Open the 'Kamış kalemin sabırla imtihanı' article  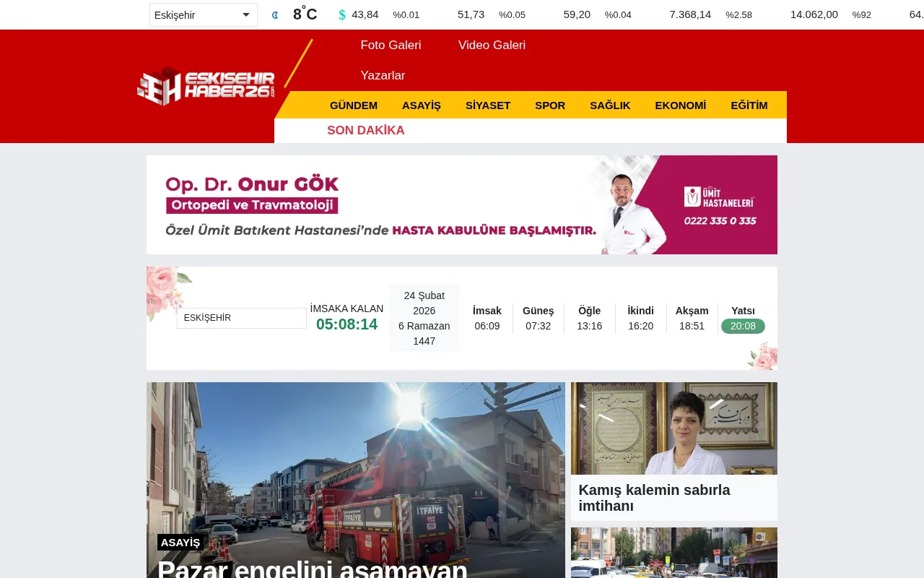(x=654, y=498)
